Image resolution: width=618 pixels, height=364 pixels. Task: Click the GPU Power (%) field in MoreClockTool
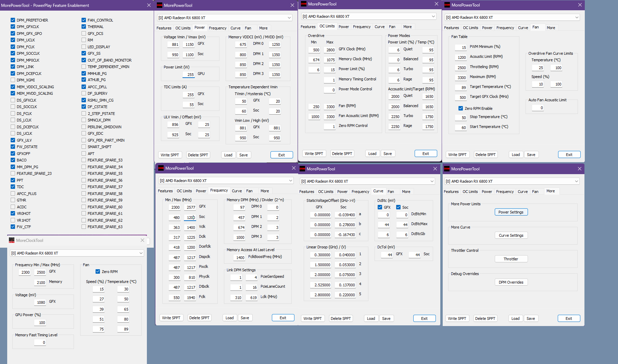pyautogui.click(x=40, y=323)
